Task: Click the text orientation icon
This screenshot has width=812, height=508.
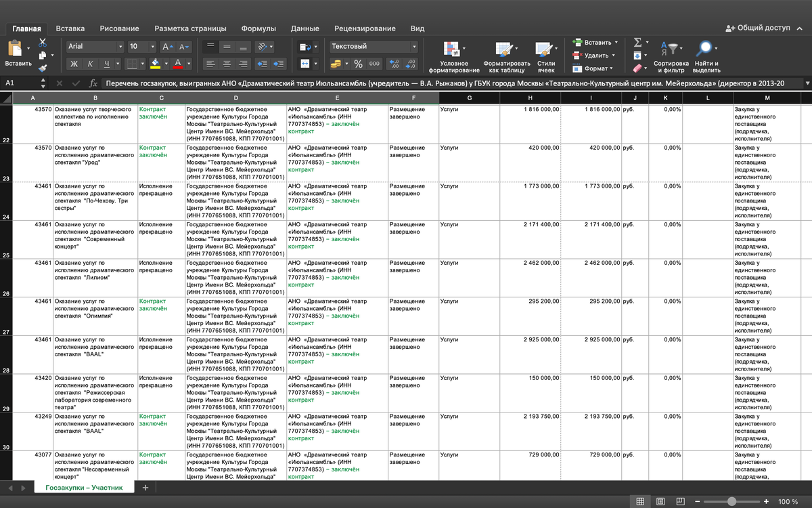Action: coord(261,47)
